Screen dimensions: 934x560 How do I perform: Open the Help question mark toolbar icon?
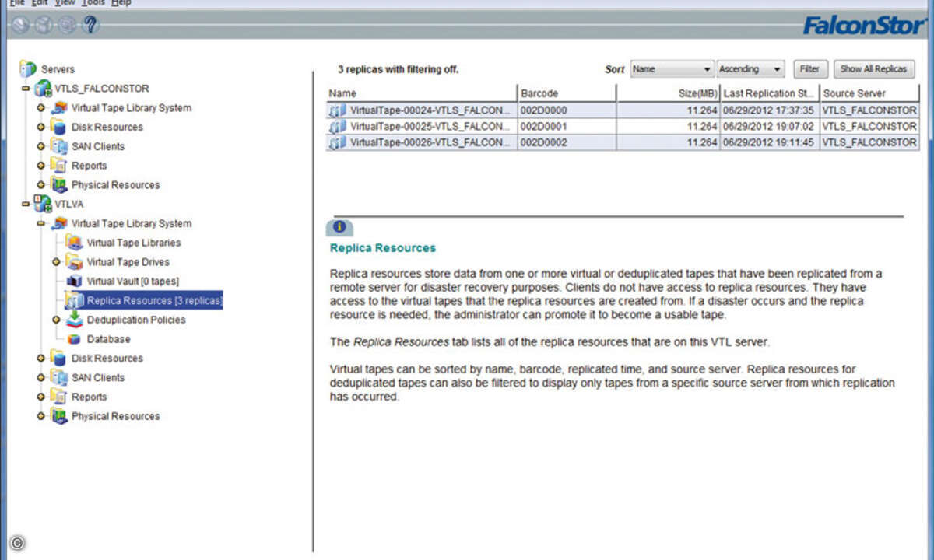90,25
